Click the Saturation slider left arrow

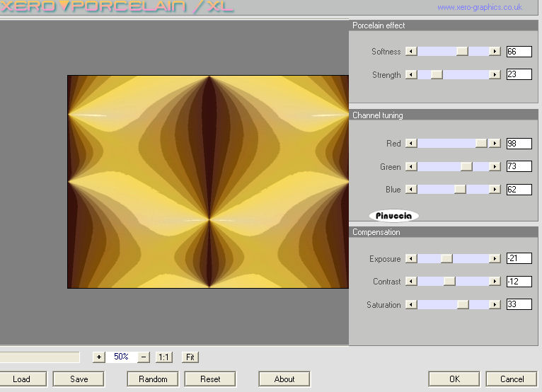(x=411, y=305)
